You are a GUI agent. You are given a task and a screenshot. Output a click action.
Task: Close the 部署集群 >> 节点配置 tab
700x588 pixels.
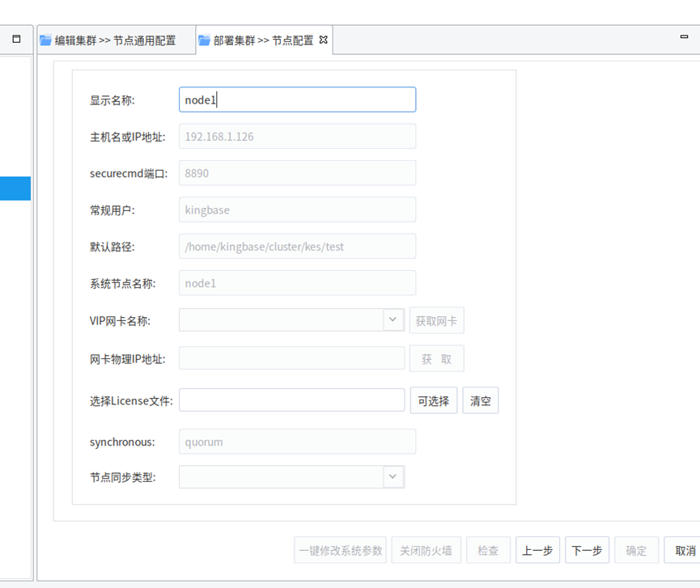point(324,40)
